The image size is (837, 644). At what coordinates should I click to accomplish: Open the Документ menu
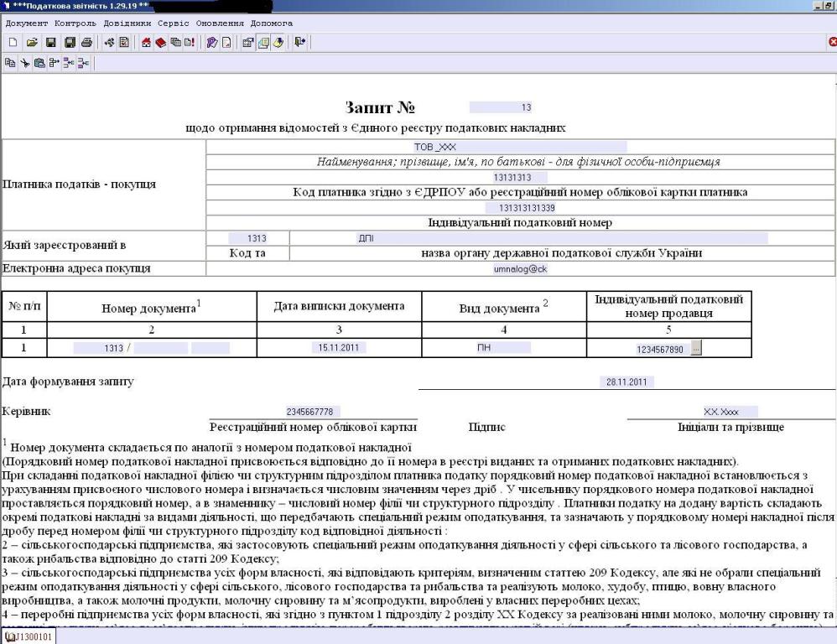[27, 23]
